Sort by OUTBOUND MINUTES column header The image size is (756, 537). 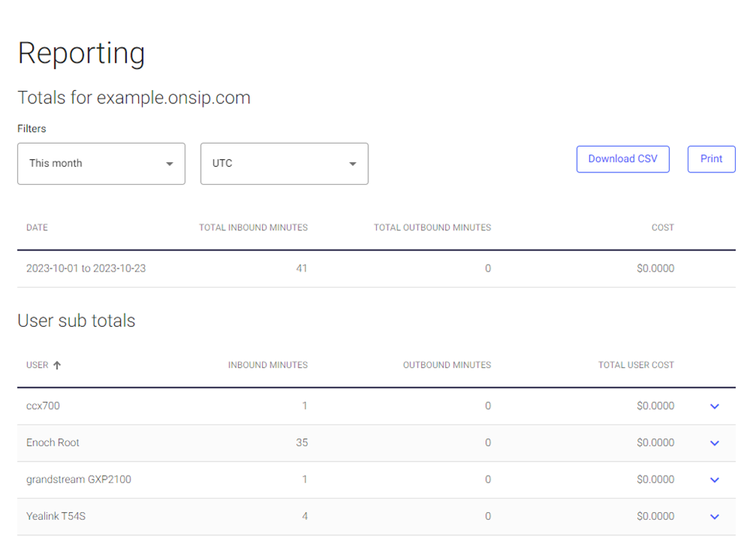click(x=447, y=366)
